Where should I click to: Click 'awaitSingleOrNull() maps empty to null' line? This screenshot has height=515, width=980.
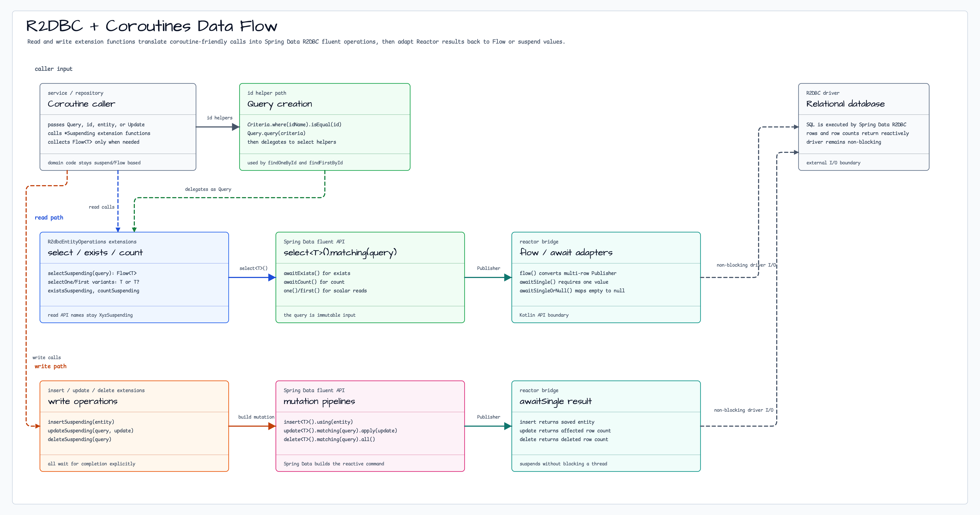coord(572,291)
